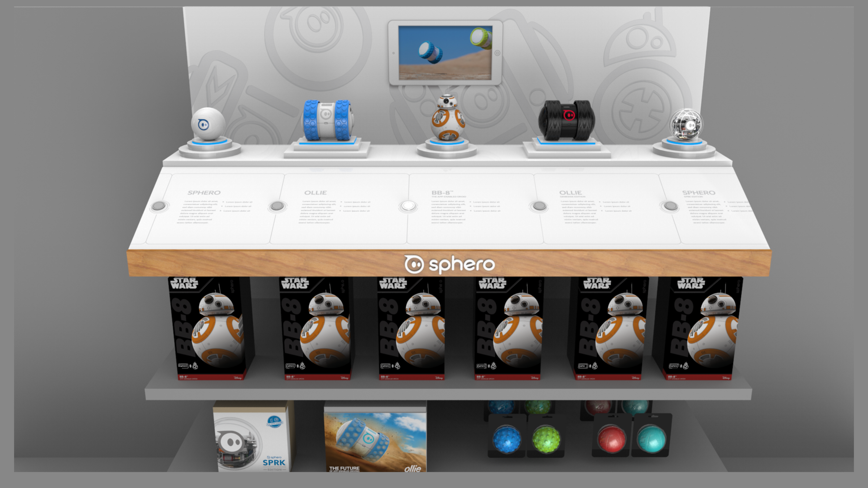Tap the tablet screen showing the Ollie video

[x=445, y=53]
